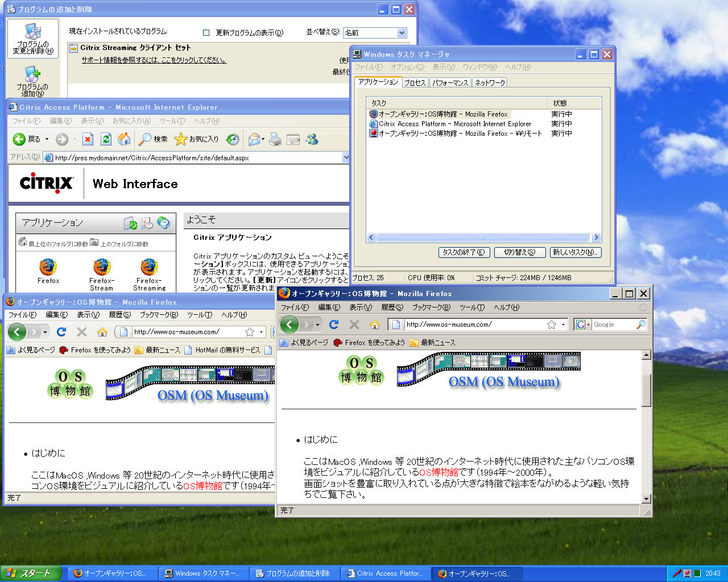728x582 pixels.
Task: Click Home icon in left Firefox window
Action: coord(102,332)
